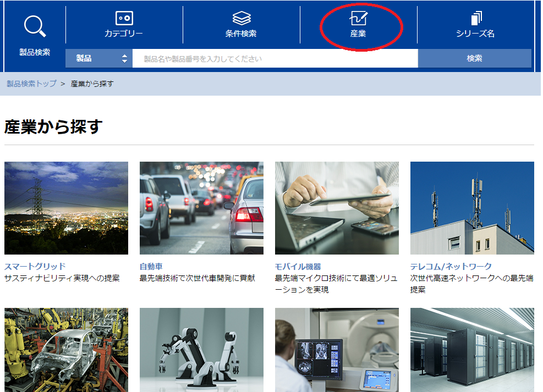Select the server room data center thumbnail
The height and width of the screenshot is (392, 543).
tap(472, 350)
